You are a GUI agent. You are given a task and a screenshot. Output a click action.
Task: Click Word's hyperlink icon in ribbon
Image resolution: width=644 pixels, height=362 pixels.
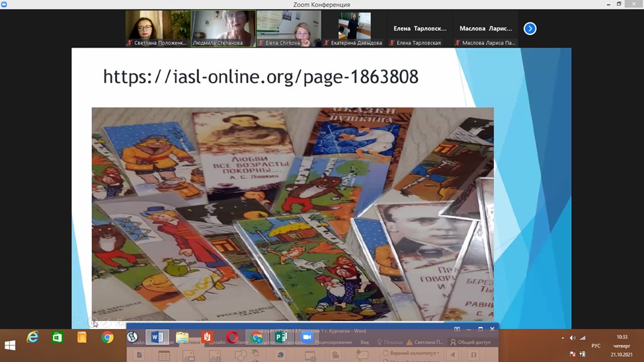click(x=335, y=355)
